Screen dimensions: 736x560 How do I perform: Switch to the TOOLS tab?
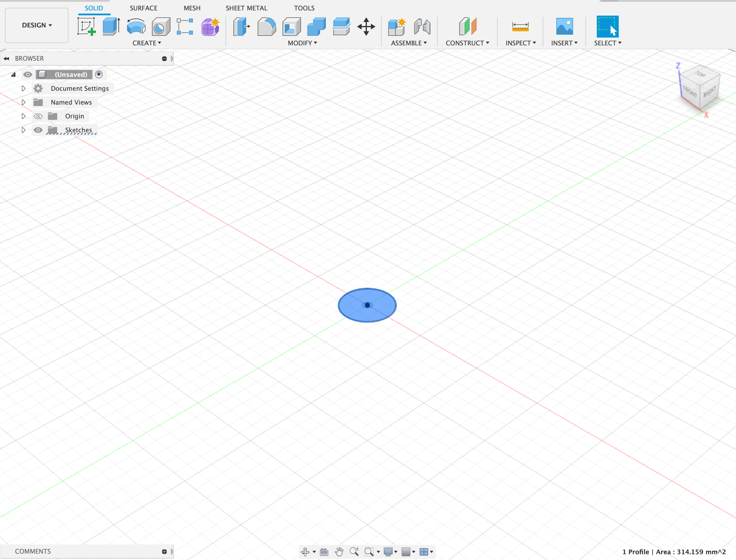[304, 8]
